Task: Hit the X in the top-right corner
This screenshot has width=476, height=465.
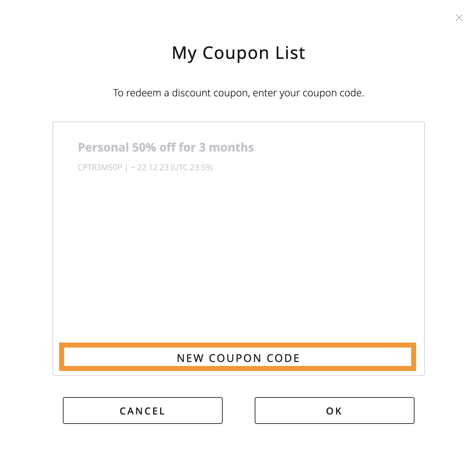Action: [x=459, y=18]
